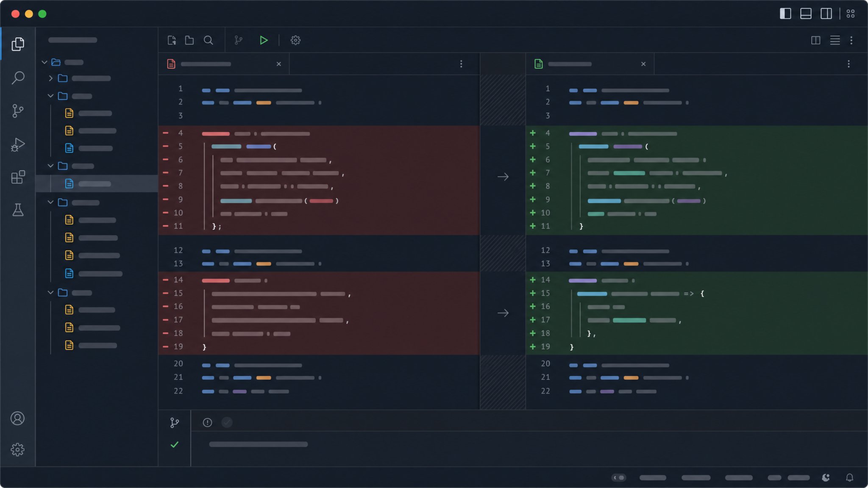Flip the toggle switch in status bar
Screen dimensions: 868x488
[x=619, y=478]
